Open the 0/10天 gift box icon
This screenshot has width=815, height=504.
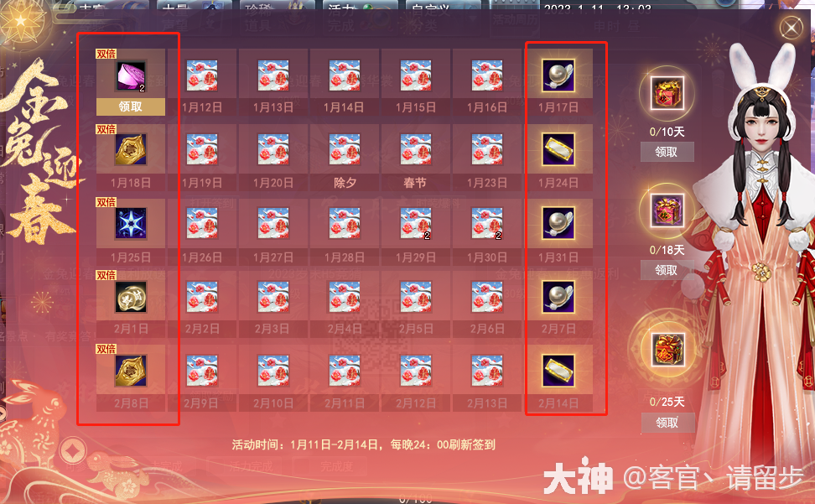667,93
